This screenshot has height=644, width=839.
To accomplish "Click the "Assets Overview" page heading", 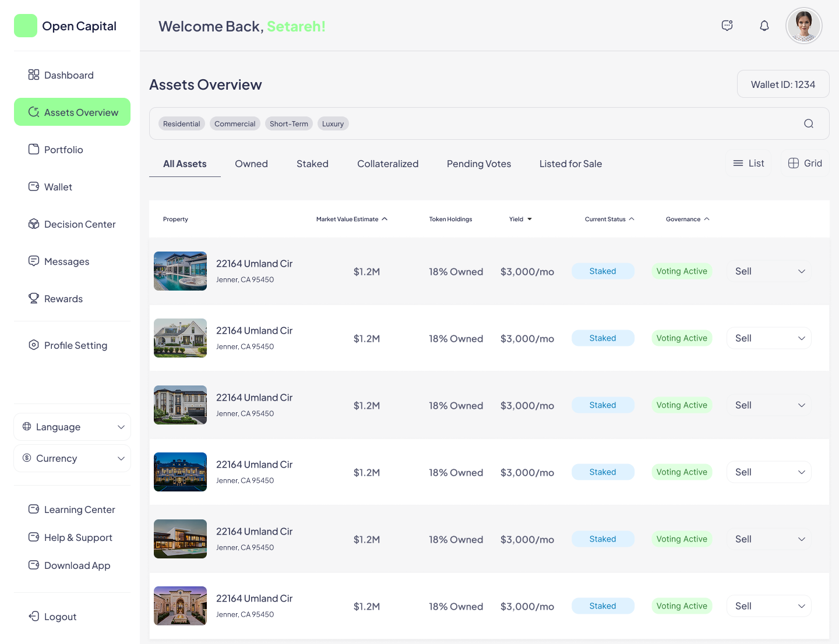I will (x=206, y=84).
